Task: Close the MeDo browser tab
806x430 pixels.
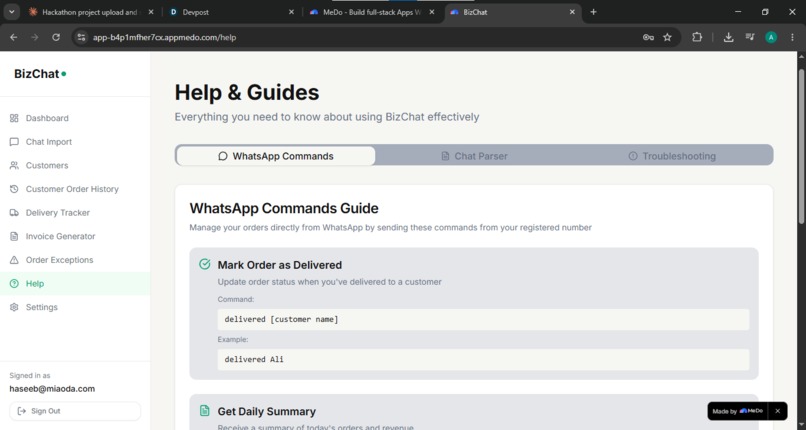Action: pos(432,12)
